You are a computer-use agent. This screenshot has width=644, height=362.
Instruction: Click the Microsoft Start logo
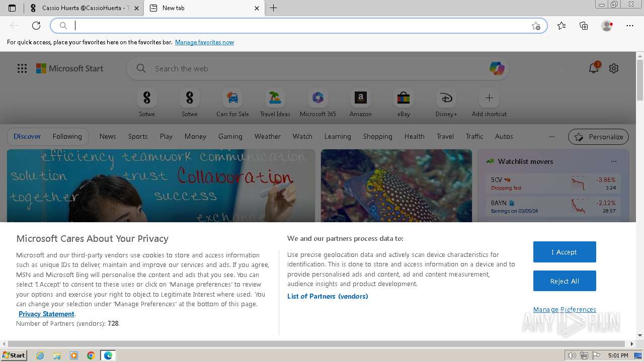(69, 68)
